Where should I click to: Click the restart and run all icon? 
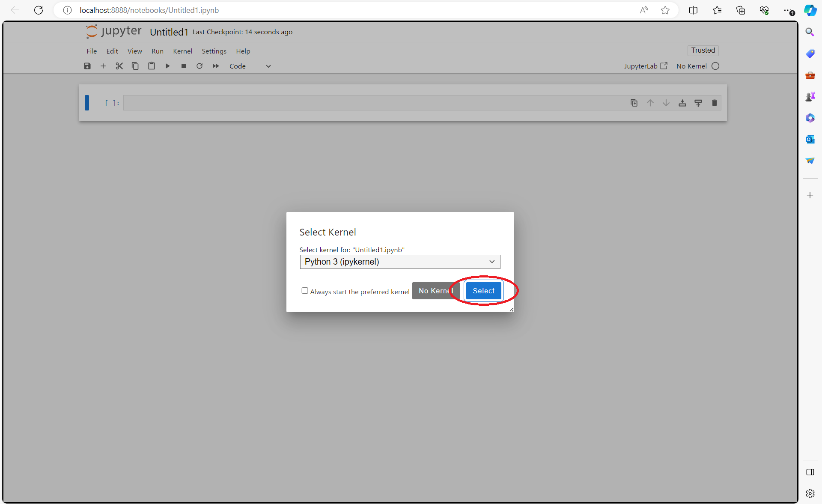(216, 66)
